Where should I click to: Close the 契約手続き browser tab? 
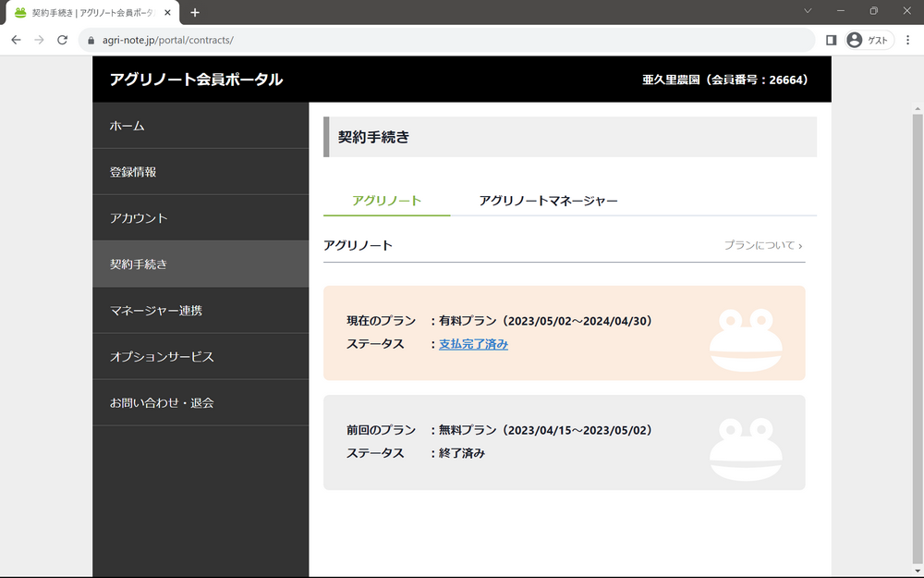pyautogui.click(x=167, y=12)
